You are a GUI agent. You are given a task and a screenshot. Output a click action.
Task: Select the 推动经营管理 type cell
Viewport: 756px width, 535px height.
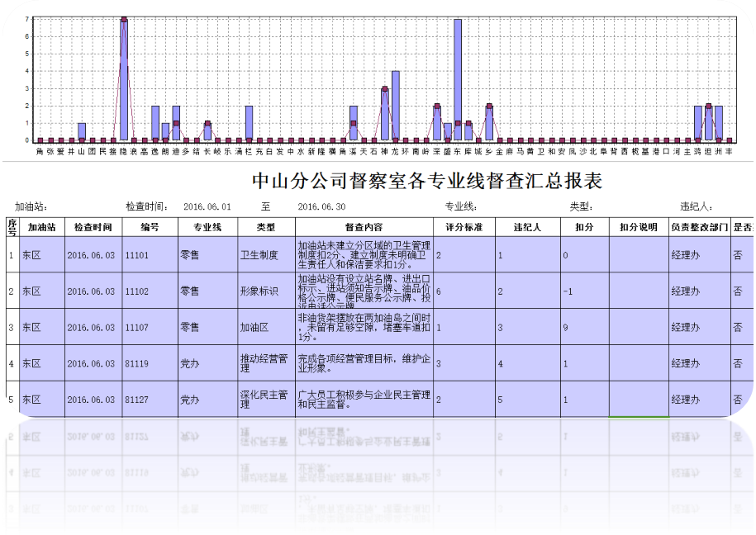(x=264, y=363)
